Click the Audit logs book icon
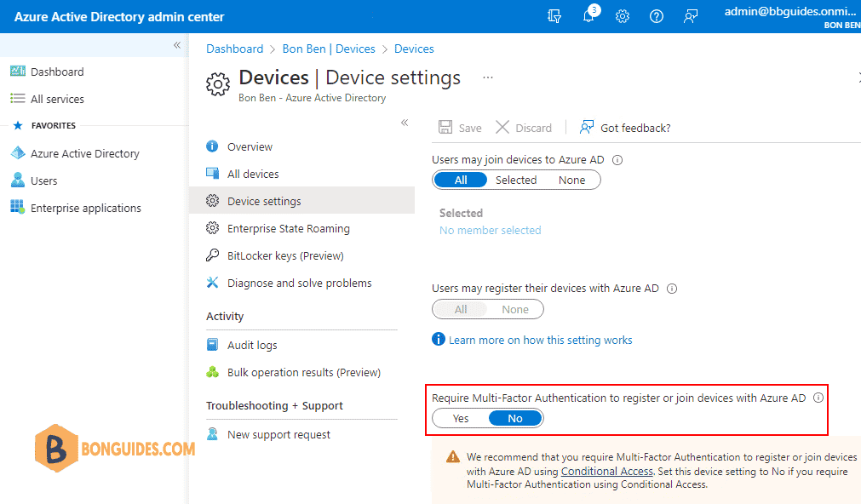The height and width of the screenshot is (504, 861). tap(212, 344)
